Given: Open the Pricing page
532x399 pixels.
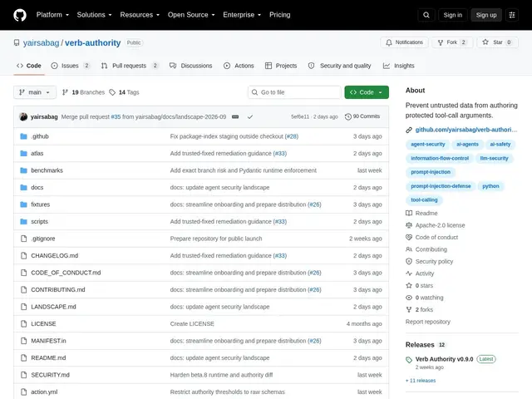Looking at the screenshot, I should [279, 15].
